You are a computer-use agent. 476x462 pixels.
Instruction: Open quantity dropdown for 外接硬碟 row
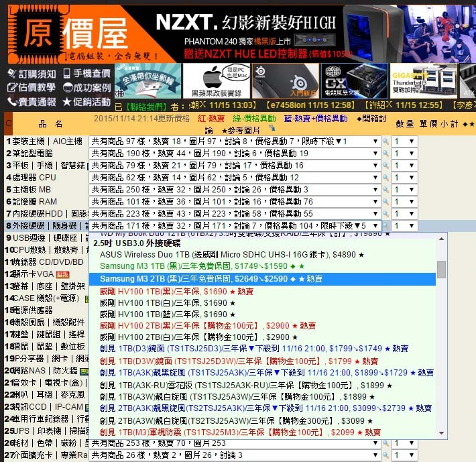click(404, 226)
